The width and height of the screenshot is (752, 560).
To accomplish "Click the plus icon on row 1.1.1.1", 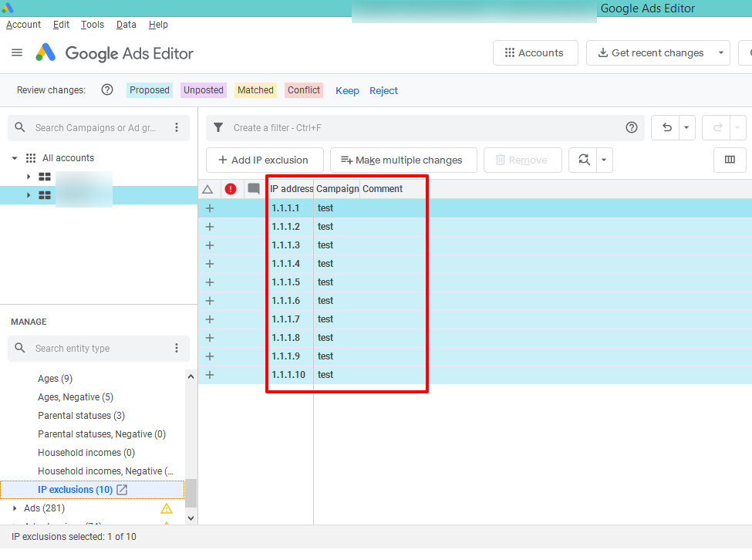I will click(210, 208).
